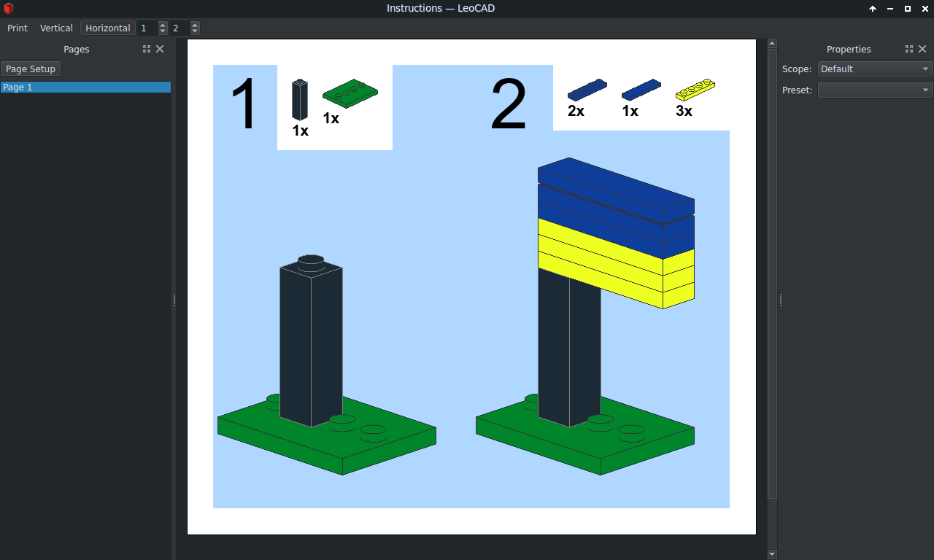934x560 pixels.
Task: Click the keep-above arrow in the title bar
Action: [x=873, y=9]
